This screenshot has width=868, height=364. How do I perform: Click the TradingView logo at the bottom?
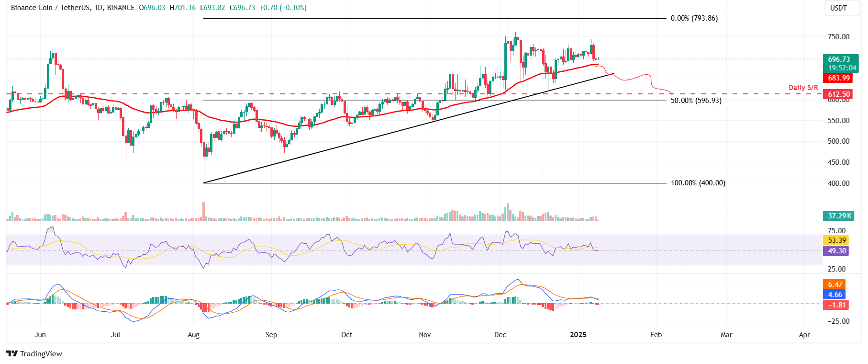[x=34, y=353]
